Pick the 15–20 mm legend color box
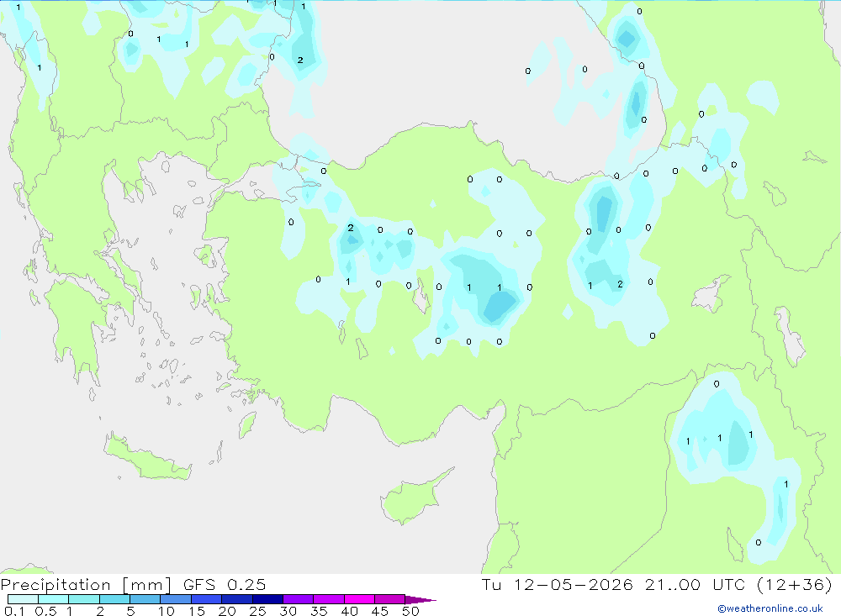The height and width of the screenshot is (616, 841). 207,599
